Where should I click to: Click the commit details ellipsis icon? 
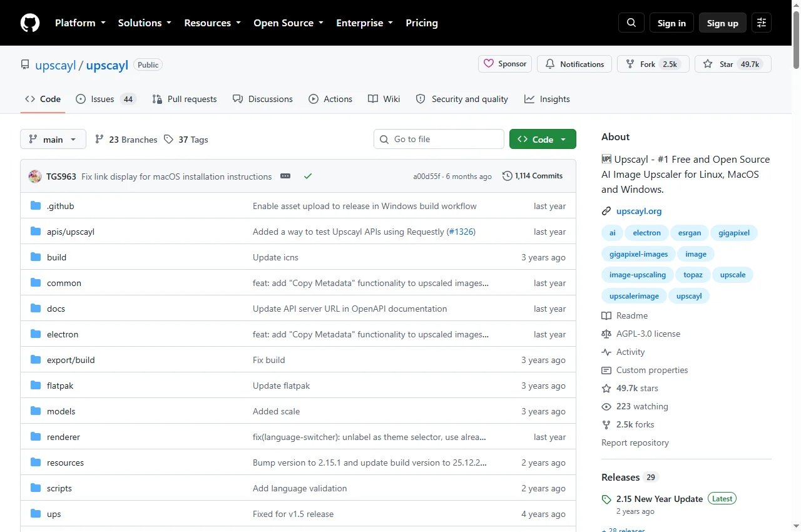[285, 176]
